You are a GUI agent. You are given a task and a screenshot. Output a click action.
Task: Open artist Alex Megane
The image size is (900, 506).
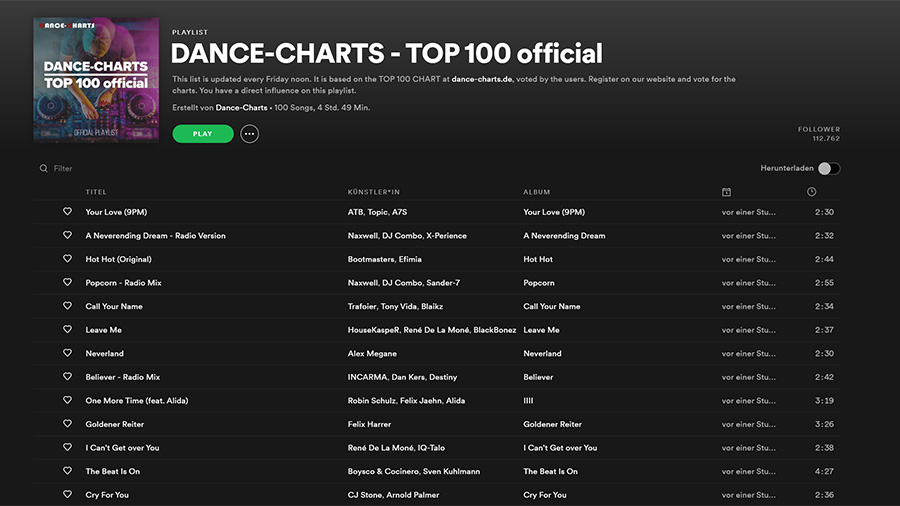click(x=372, y=353)
